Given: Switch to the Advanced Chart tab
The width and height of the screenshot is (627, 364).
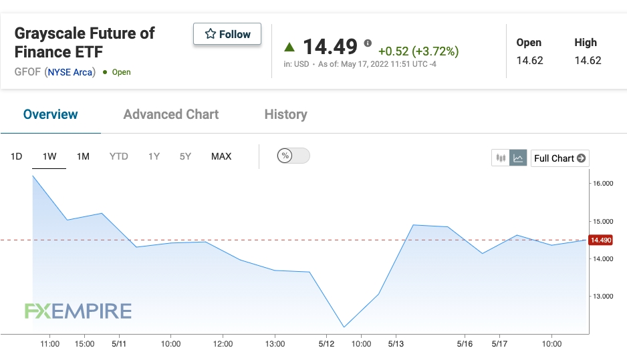Looking at the screenshot, I should pos(170,114).
